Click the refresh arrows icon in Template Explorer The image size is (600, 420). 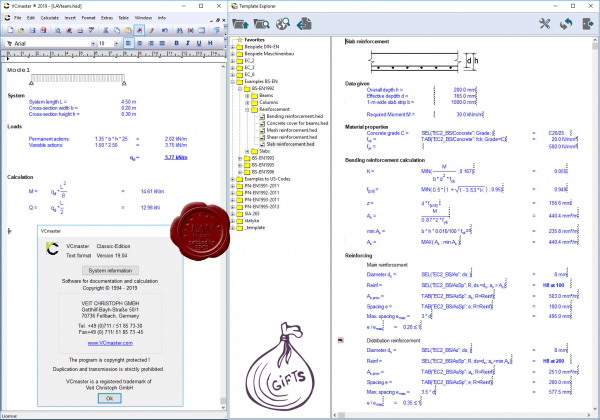point(566,24)
